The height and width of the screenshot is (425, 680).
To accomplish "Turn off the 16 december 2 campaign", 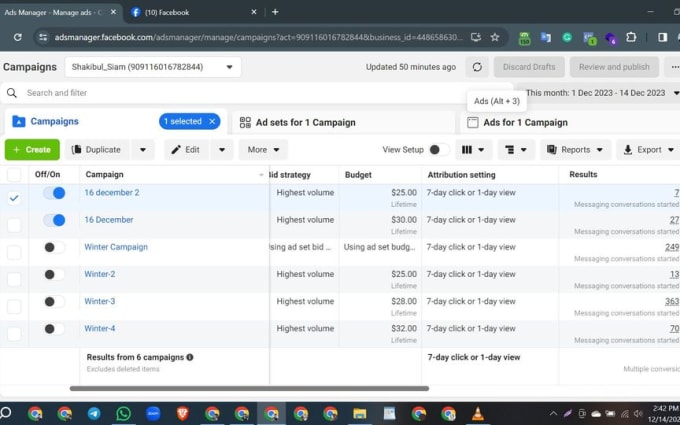I will coord(54,193).
